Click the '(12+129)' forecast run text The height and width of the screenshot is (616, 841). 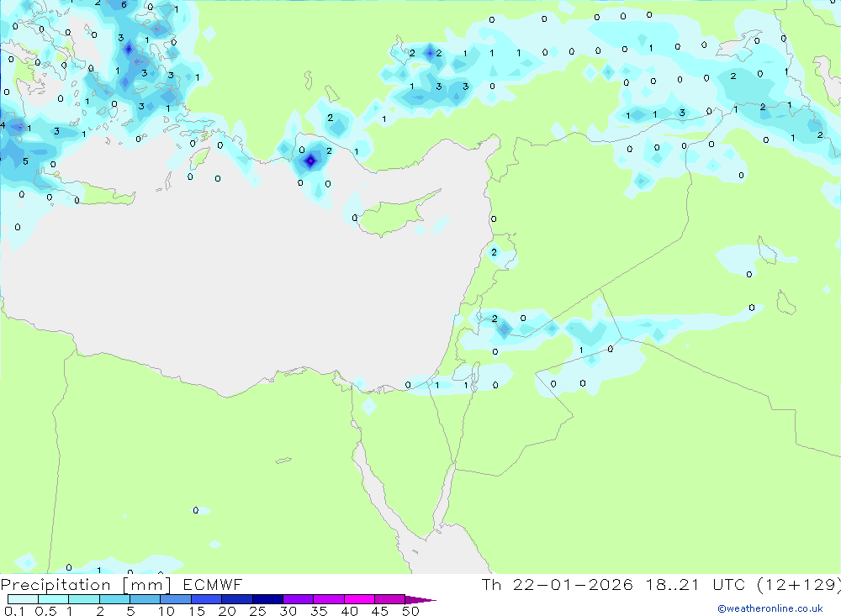(x=799, y=585)
